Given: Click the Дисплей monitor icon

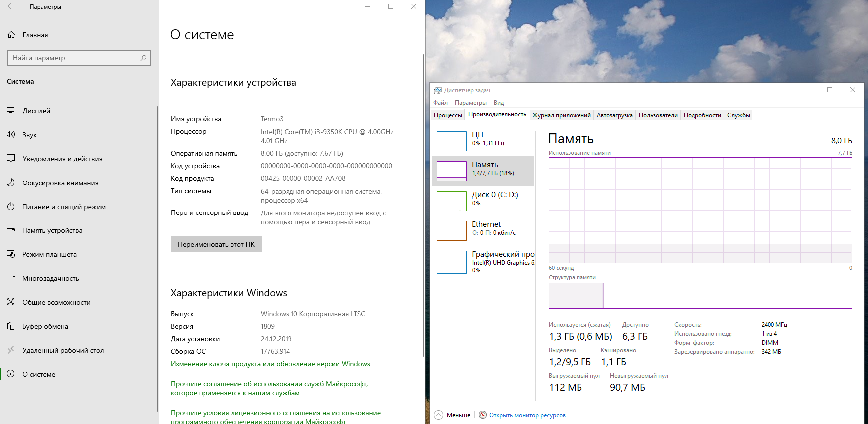Looking at the screenshot, I should [11, 110].
